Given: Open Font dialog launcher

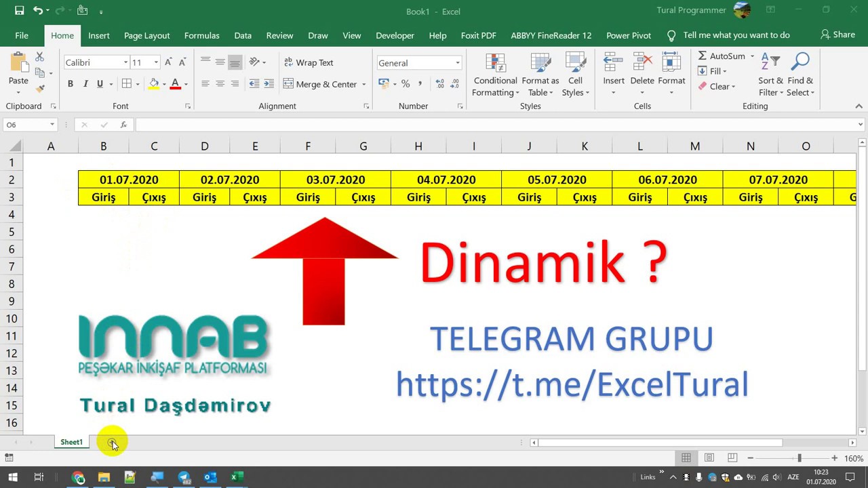Looking at the screenshot, I should [x=187, y=106].
